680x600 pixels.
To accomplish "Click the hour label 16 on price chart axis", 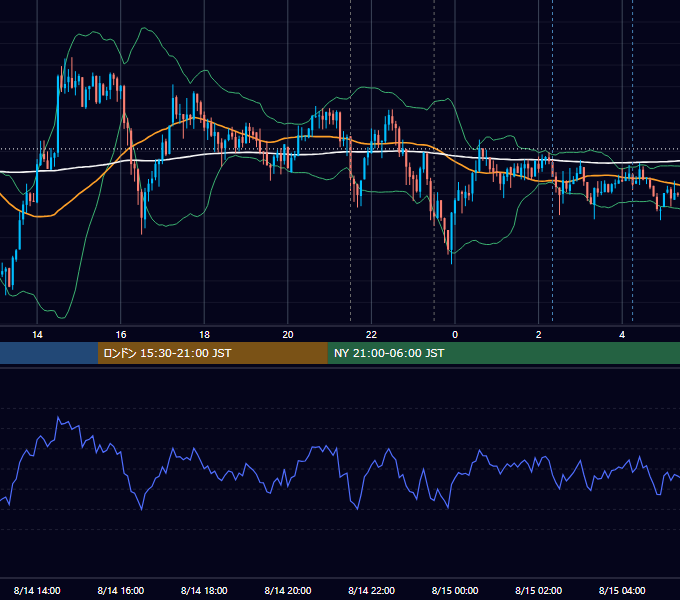I will click(121, 335).
